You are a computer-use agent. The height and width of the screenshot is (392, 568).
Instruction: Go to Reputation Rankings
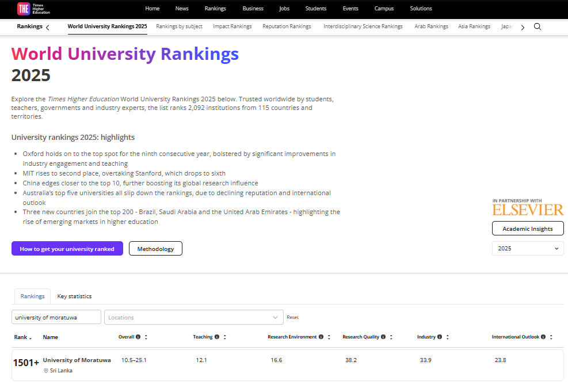tap(287, 26)
